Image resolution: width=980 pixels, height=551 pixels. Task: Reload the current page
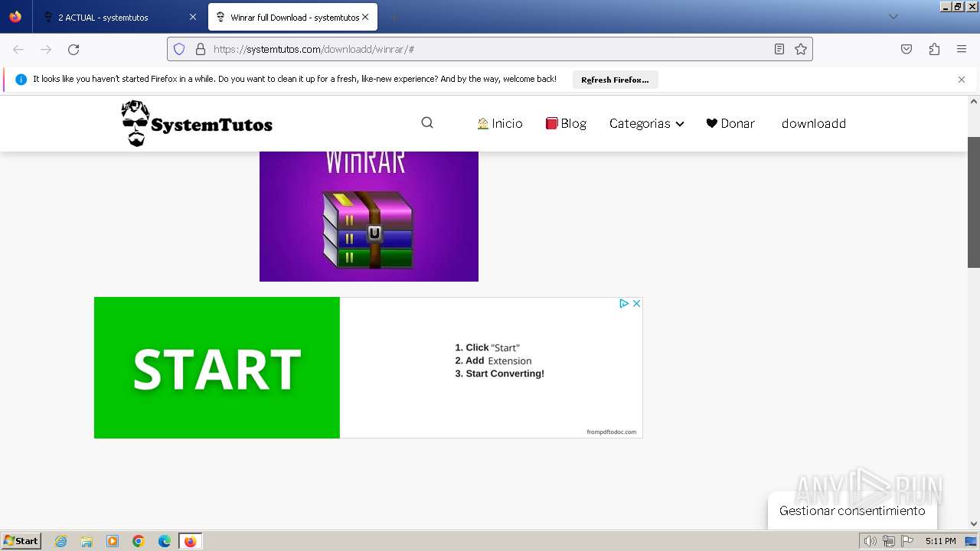click(x=73, y=49)
